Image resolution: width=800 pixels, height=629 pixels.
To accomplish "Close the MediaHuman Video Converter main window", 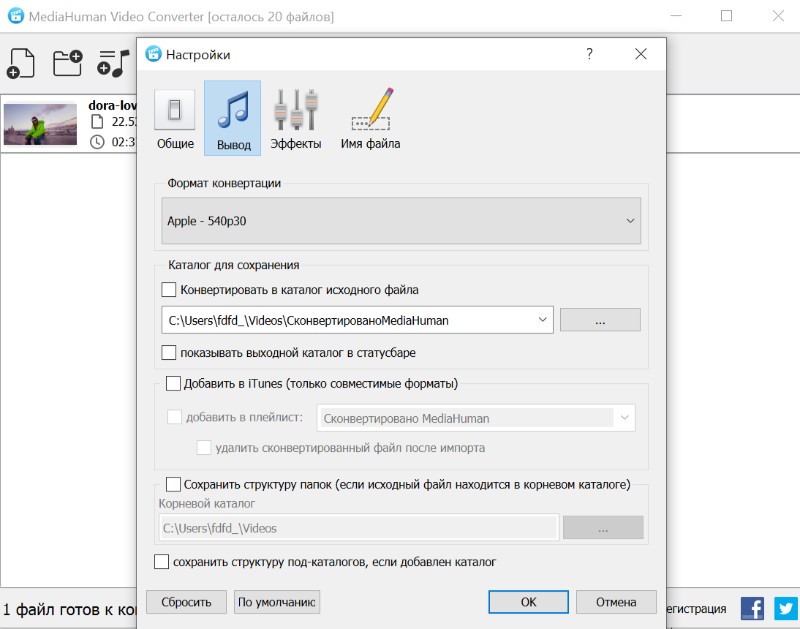I will tap(778, 16).
